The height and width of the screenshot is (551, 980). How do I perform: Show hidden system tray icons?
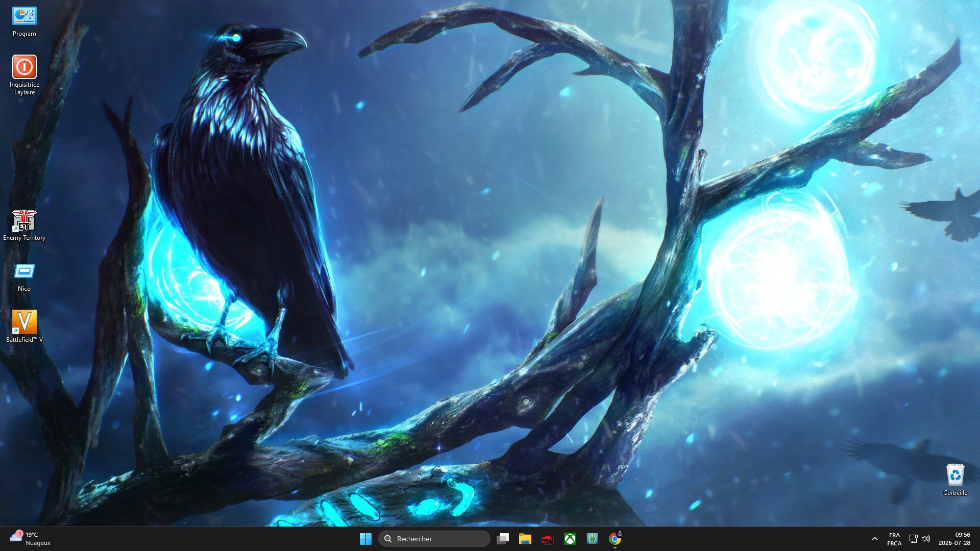click(x=875, y=539)
